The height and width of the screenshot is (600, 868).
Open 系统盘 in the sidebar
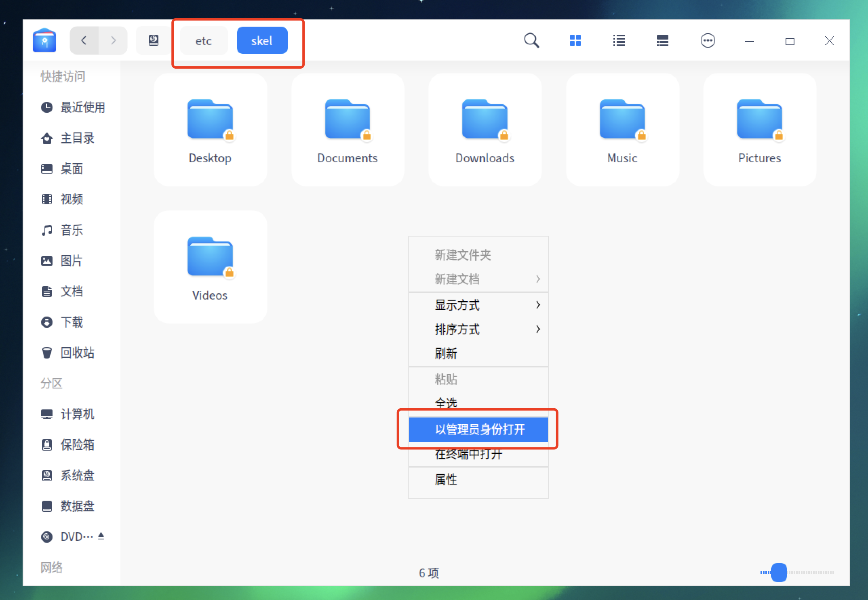point(68,475)
